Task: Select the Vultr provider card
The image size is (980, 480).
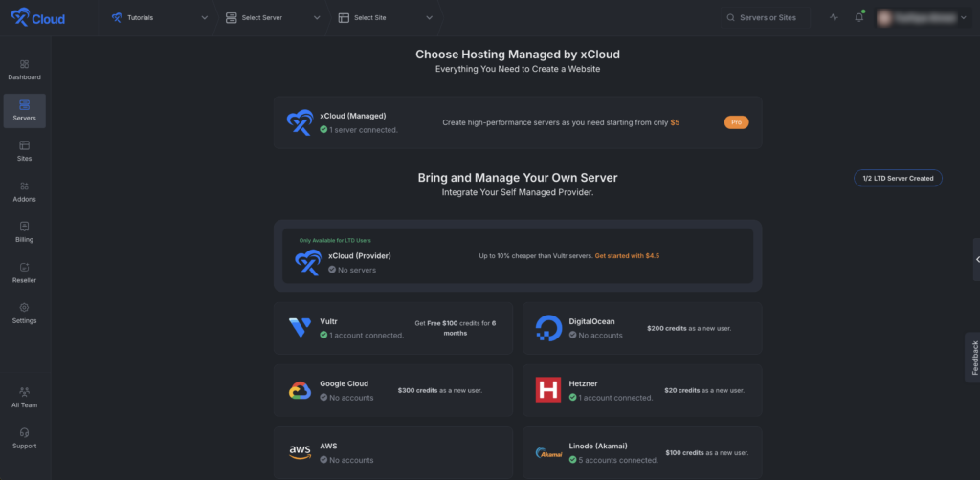Action: click(393, 328)
